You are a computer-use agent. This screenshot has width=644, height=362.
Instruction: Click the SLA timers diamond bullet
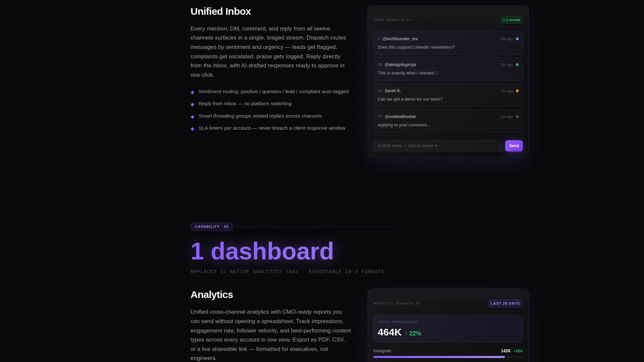[193, 129]
